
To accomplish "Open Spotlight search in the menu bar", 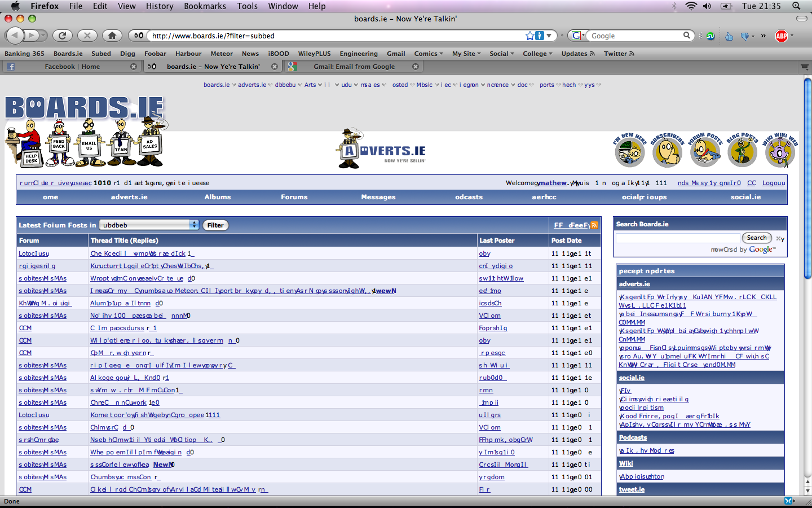I will tap(796, 6).
